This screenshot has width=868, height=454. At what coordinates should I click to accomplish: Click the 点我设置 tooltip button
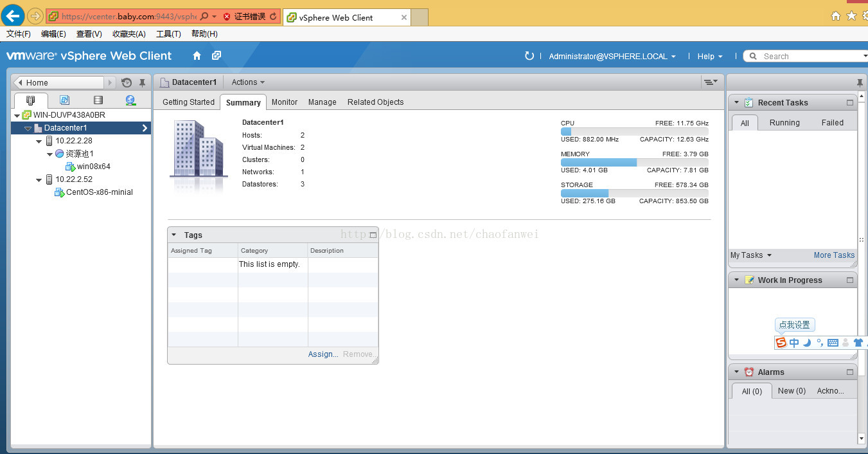coord(795,325)
